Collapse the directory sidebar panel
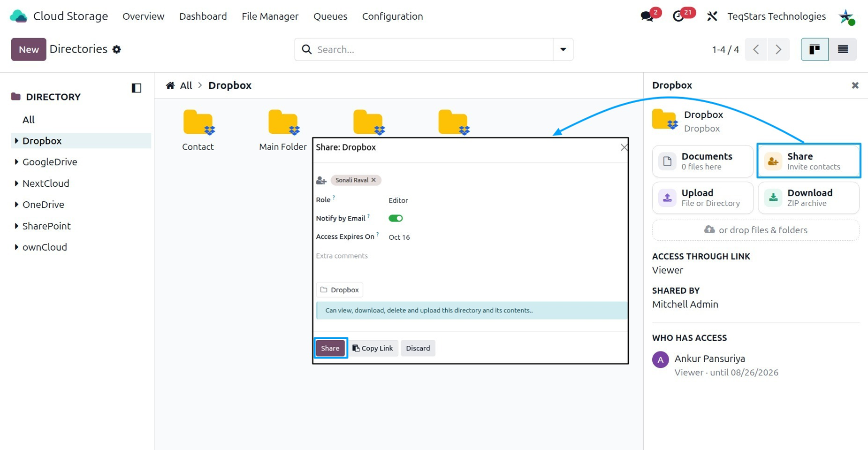The width and height of the screenshot is (868, 450). [x=137, y=88]
